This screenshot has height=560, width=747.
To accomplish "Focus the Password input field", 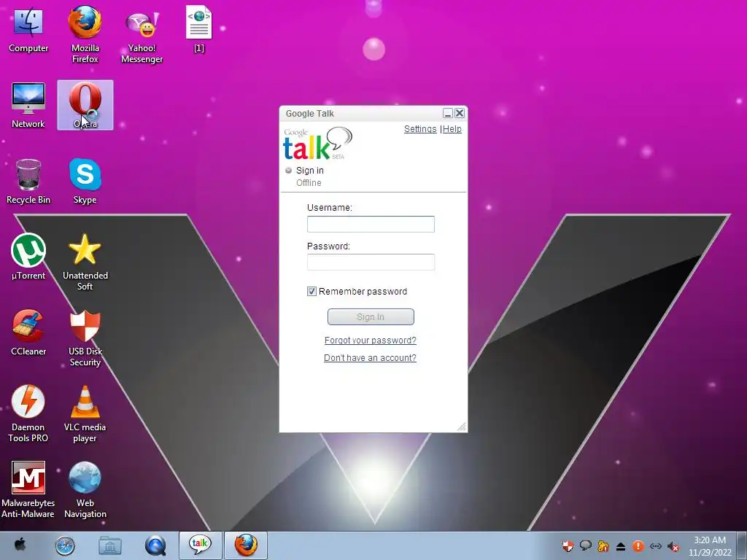I will coord(371,262).
